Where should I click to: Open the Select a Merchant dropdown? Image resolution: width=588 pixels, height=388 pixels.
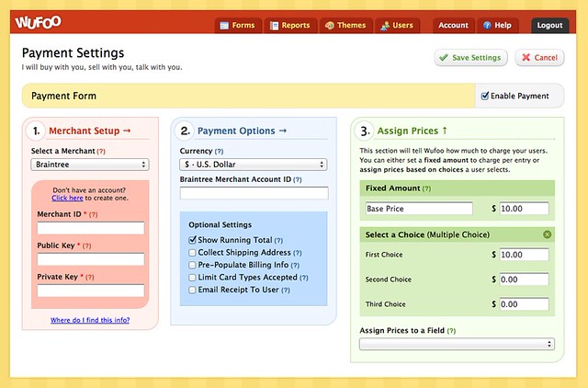(90, 165)
